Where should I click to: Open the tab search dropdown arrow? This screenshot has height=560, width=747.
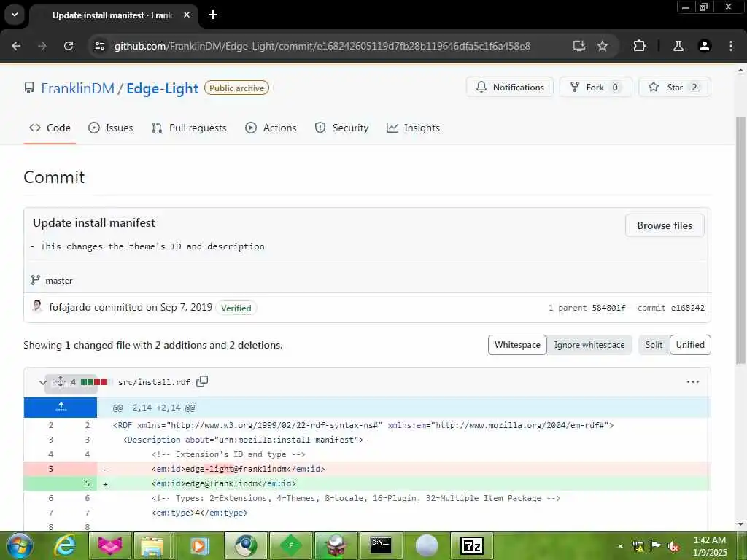click(x=15, y=15)
